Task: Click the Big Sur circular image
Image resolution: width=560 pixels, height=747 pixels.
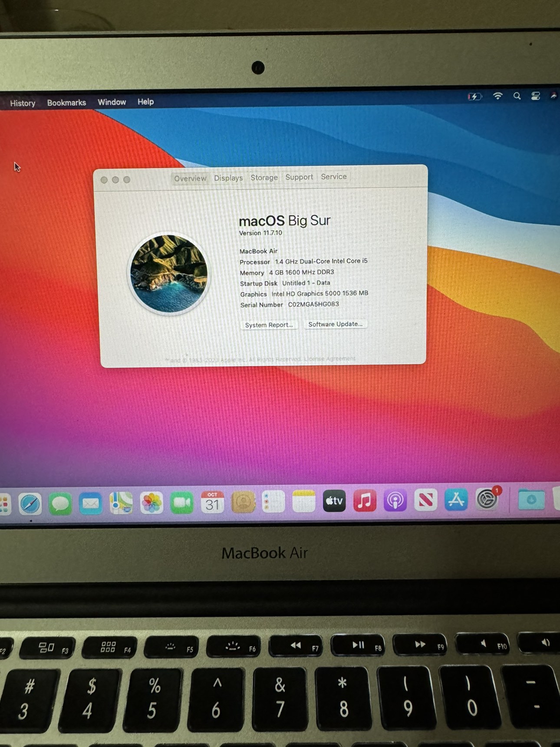Action: [x=169, y=274]
